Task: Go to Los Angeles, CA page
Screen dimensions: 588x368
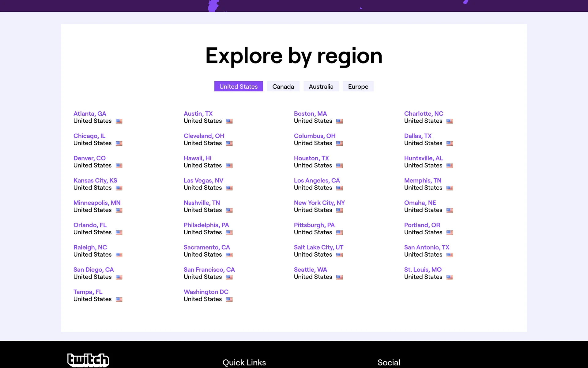Action: pyautogui.click(x=317, y=181)
